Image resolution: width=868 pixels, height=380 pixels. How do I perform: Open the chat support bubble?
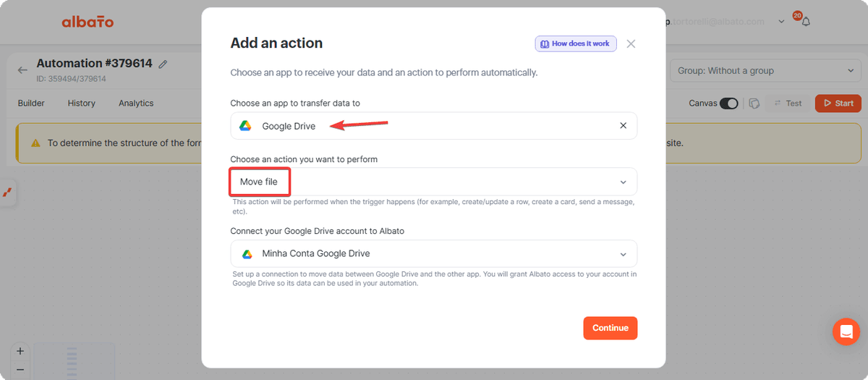point(846,332)
